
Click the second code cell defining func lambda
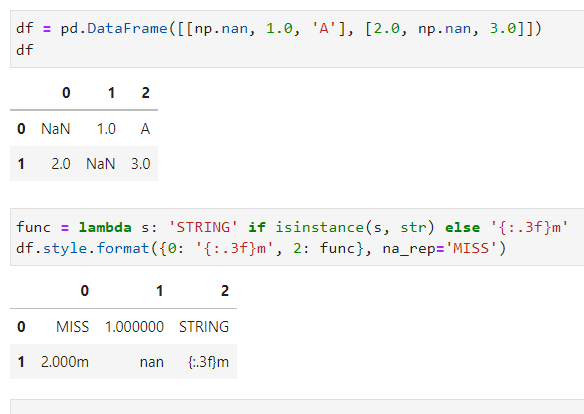(297, 237)
